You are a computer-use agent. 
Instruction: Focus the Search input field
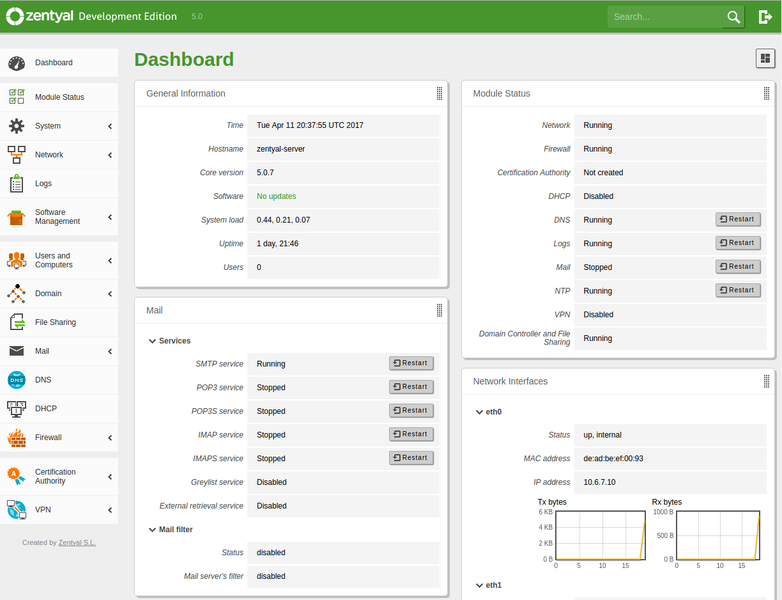665,17
